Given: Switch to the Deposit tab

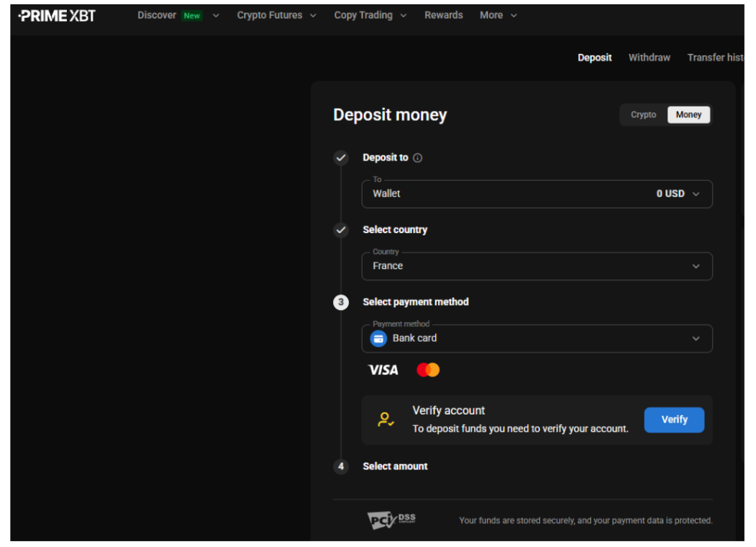Looking at the screenshot, I should pos(594,58).
